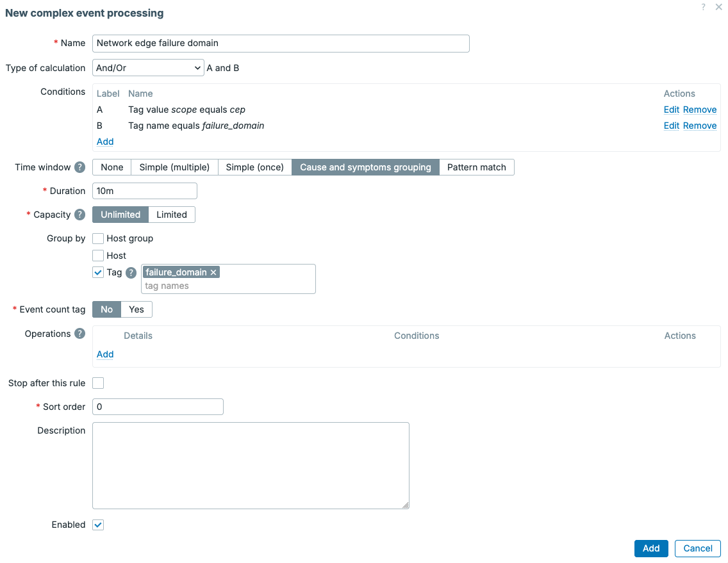Open dialog help question mark at top right
Screen dimensions: 728x563
[704, 7]
